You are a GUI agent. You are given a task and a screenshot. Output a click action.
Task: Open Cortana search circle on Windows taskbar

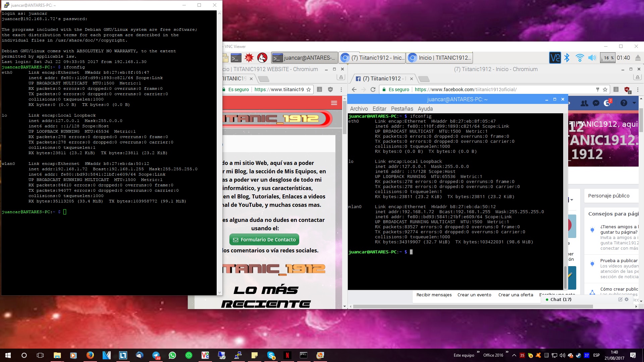[x=24, y=355]
